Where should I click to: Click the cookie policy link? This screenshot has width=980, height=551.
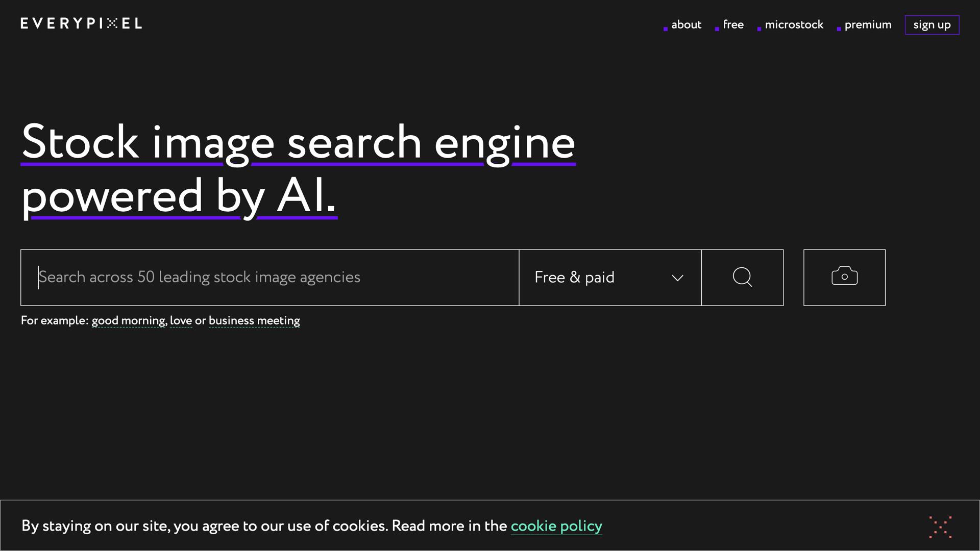coord(556,526)
